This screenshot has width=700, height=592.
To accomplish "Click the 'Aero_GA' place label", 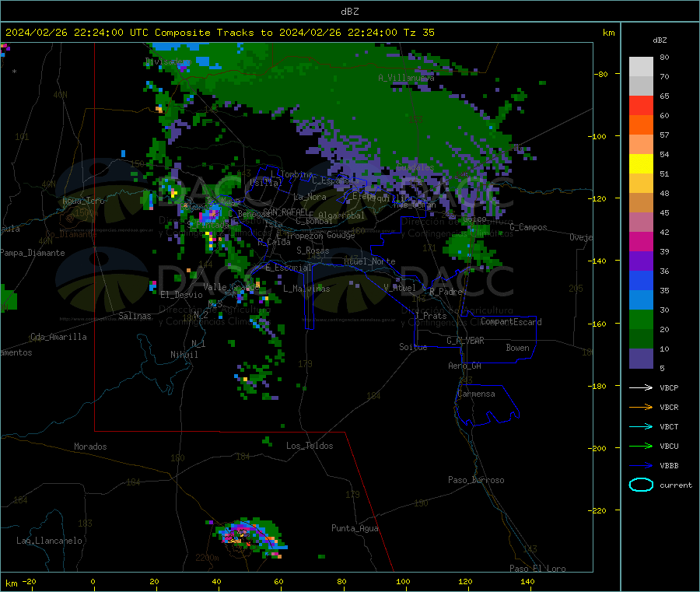I will click(465, 366).
